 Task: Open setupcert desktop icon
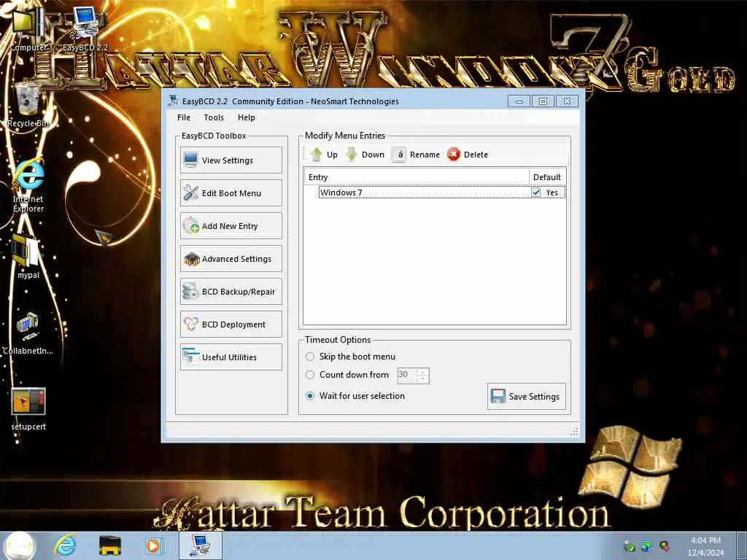(x=28, y=408)
